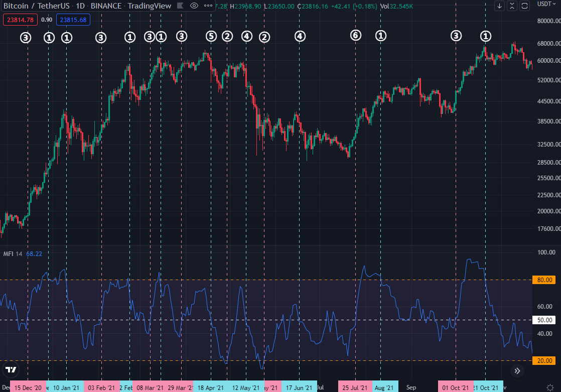This screenshot has height=392, width=561.
Task: Click the 17600.00 price scale label
Action: [x=549, y=229]
